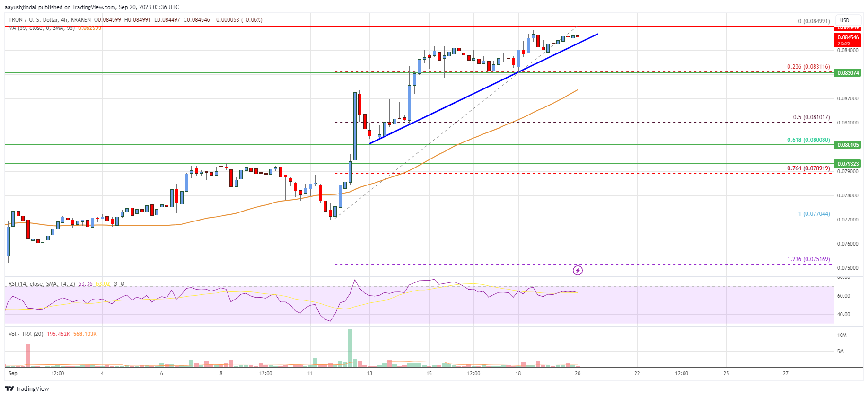Click the date 18 on time axis
This screenshot has width=868, height=397.
pos(518,373)
